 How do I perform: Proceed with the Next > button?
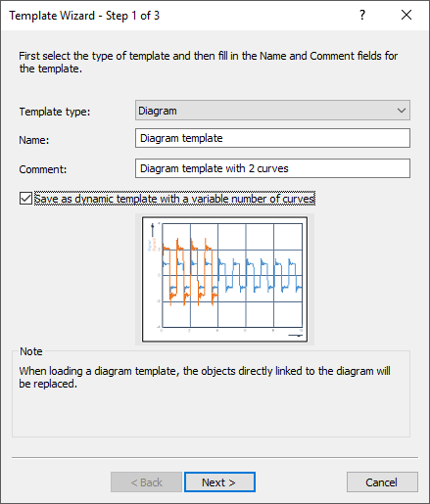[219, 482]
